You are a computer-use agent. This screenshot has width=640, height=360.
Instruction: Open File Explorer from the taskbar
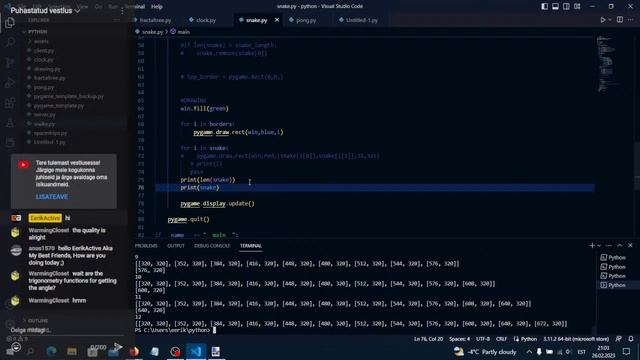(x=72, y=351)
